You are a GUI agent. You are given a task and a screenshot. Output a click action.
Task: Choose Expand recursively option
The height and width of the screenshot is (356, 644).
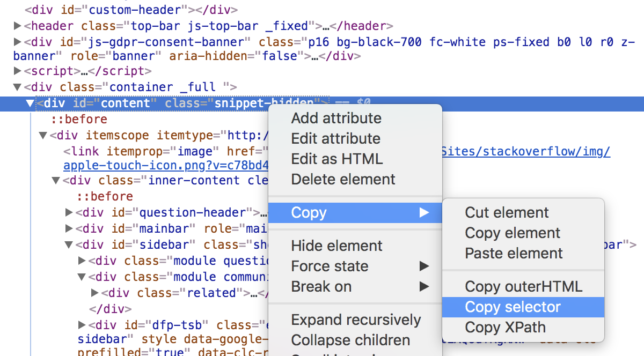click(x=356, y=320)
